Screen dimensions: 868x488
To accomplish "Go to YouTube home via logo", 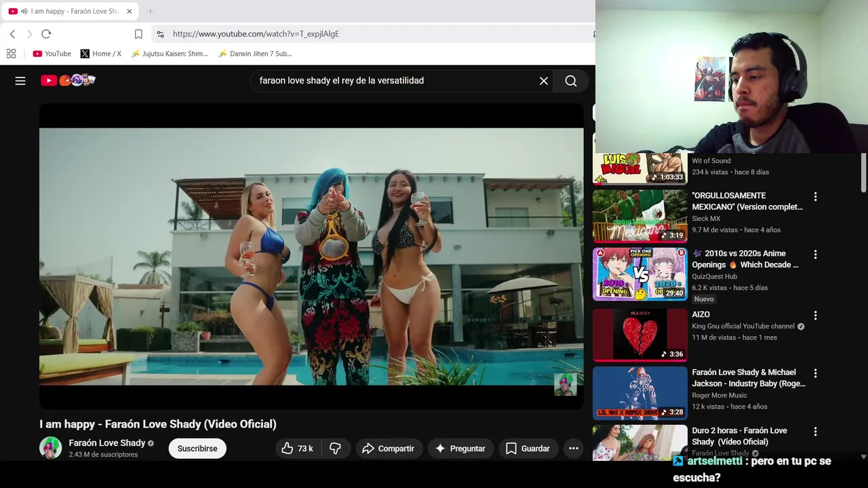I will click(68, 80).
